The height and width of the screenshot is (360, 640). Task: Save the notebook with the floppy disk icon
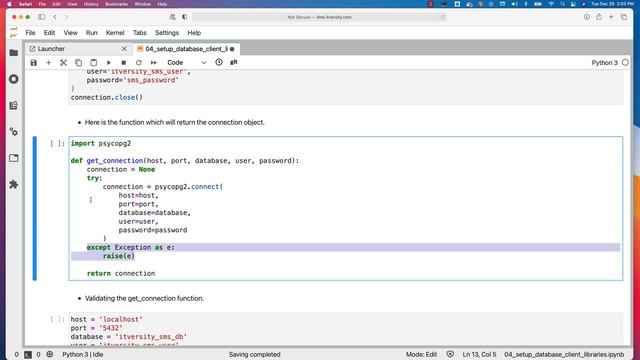click(33, 62)
